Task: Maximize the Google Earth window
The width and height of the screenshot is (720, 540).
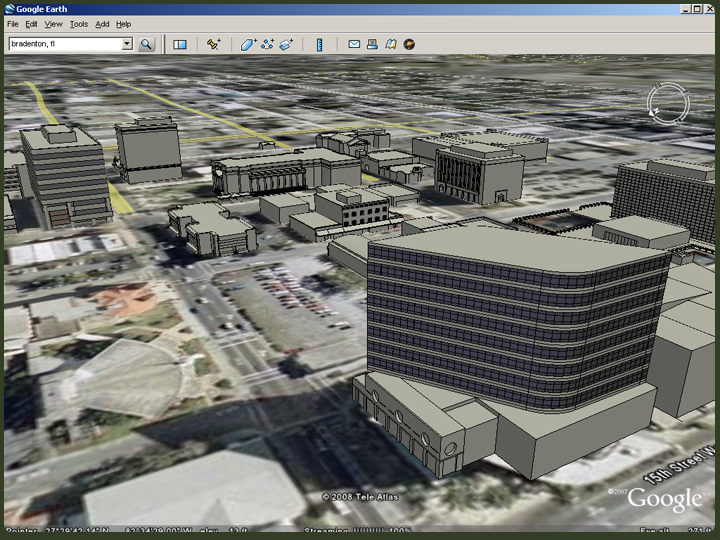Action: tap(697, 9)
